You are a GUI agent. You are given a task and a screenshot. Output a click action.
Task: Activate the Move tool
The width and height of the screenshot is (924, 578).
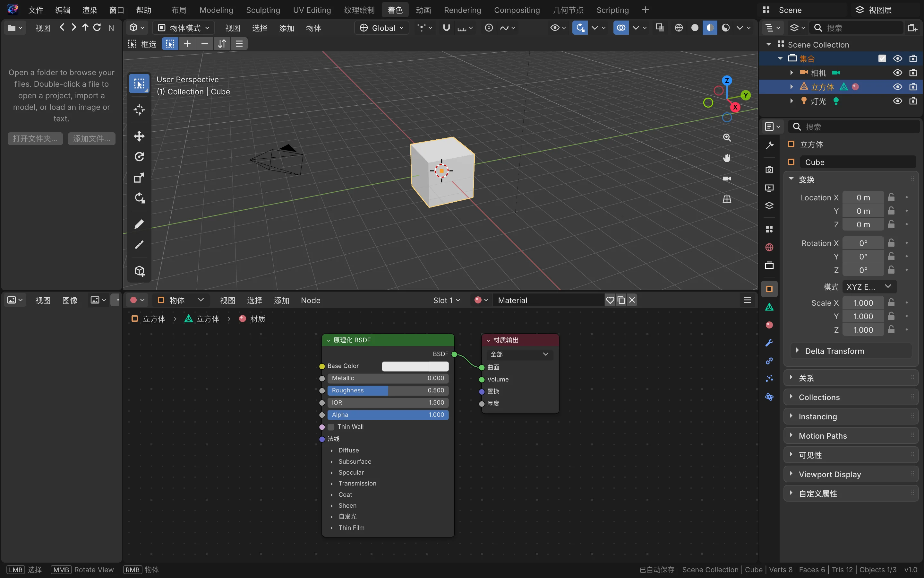click(139, 136)
